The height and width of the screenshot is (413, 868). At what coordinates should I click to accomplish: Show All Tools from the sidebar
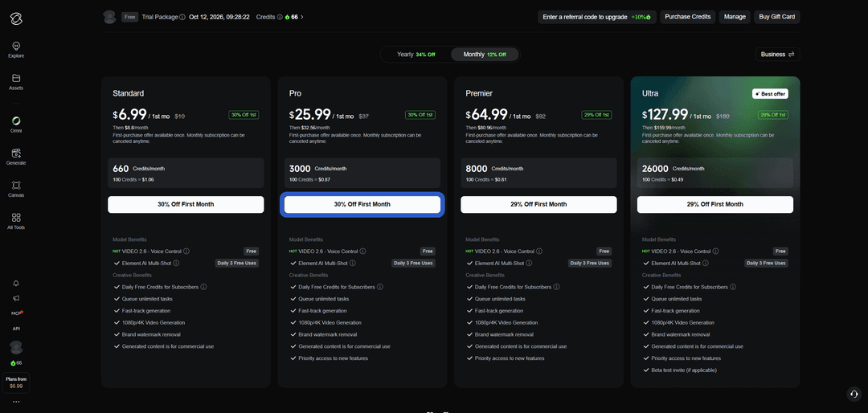tap(16, 221)
